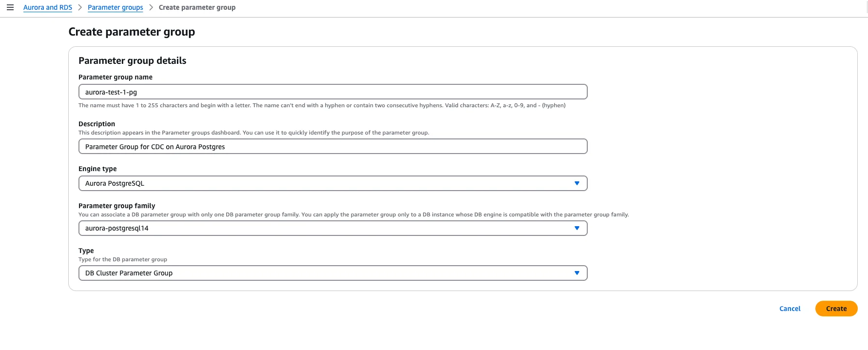Navigate to Parameter groups breadcrumb link

(116, 7)
